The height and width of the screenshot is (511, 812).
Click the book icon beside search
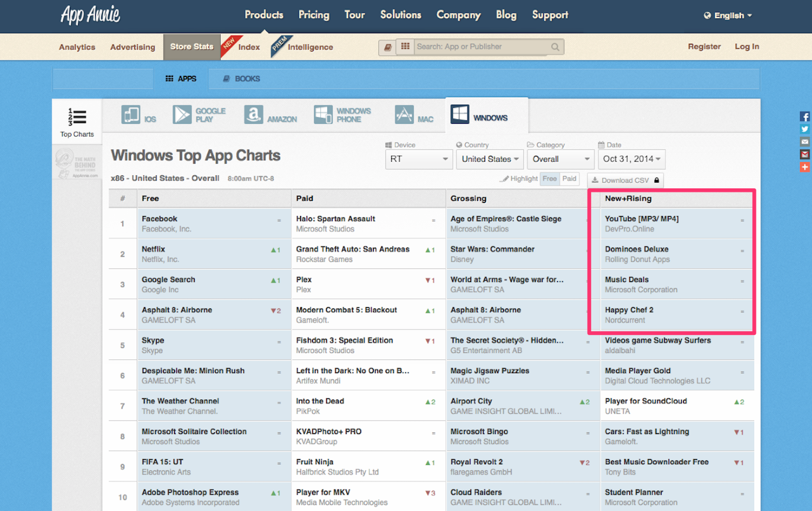(x=388, y=47)
